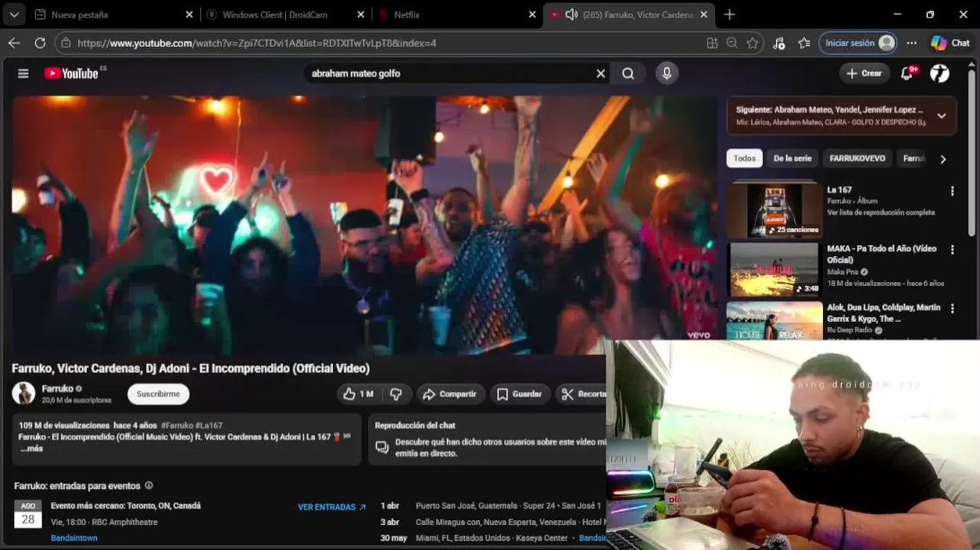This screenshot has width=980, height=550.
Task: Click the YouTube search field
Action: (x=450, y=73)
